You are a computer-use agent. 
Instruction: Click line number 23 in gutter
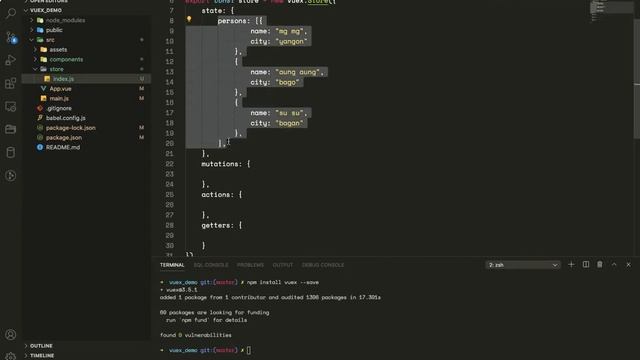click(170, 174)
